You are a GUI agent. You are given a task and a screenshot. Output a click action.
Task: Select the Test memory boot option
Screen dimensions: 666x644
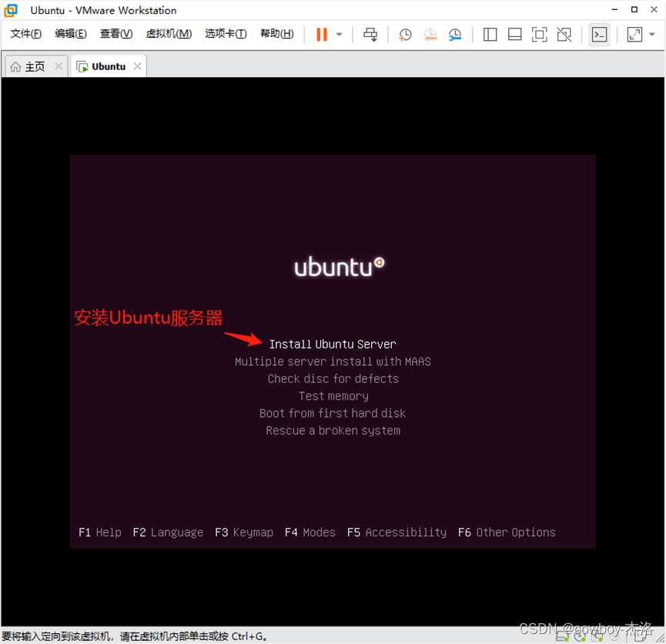pyautogui.click(x=333, y=395)
